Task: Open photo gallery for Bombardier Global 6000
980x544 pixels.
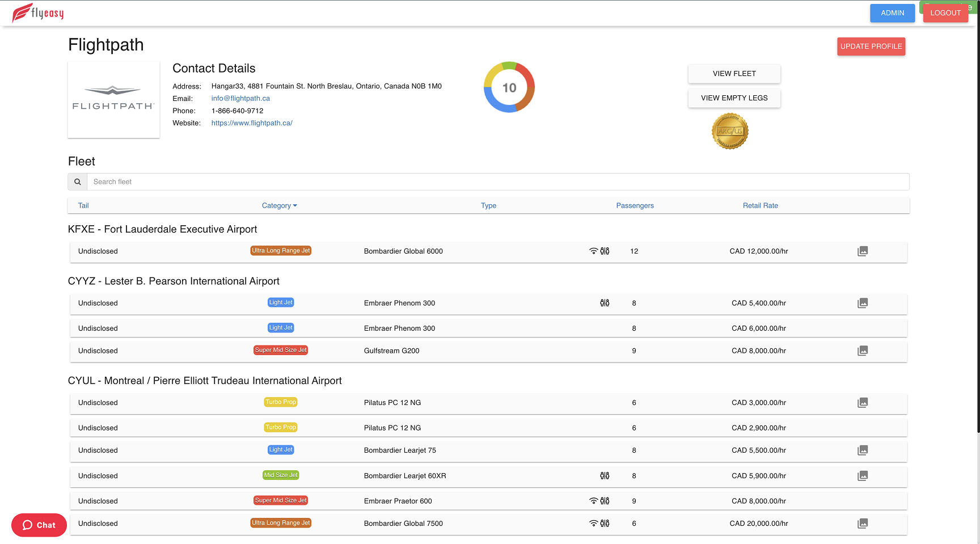Action: (x=863, y=251)
